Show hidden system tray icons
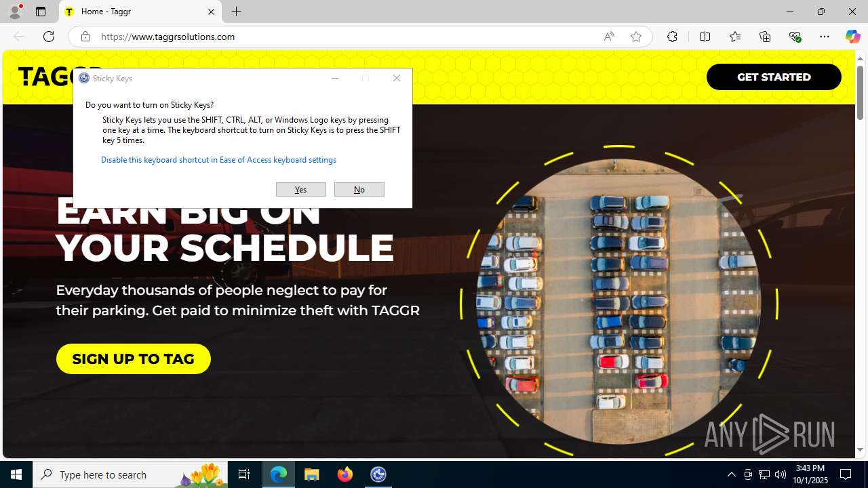 click(x=731, y=474)
